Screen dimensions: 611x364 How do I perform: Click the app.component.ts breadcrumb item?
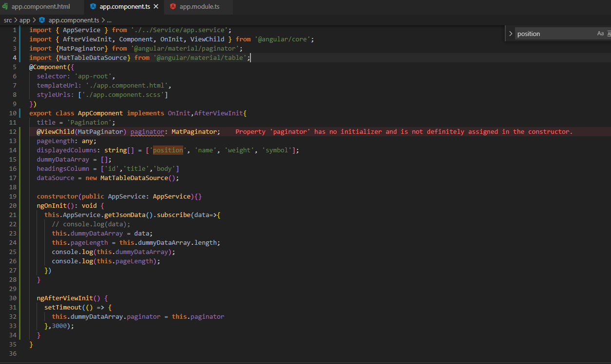click(x=75, y=20)
